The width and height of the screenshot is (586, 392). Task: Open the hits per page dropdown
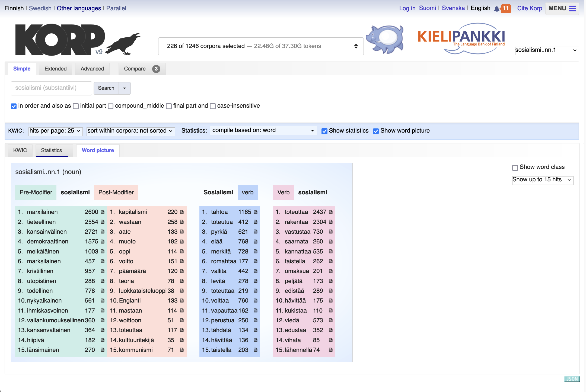pos(55,131)
